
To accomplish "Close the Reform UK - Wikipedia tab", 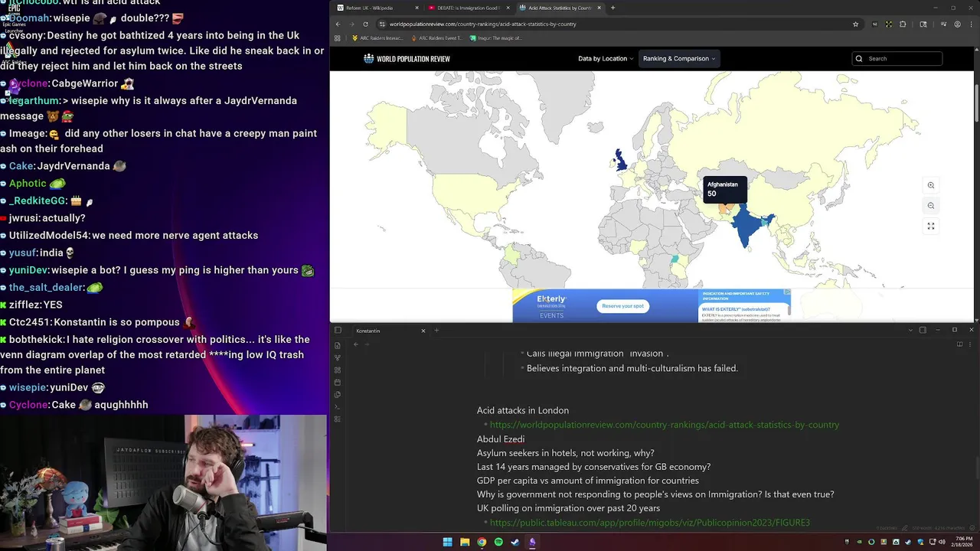I will (416, 8).
